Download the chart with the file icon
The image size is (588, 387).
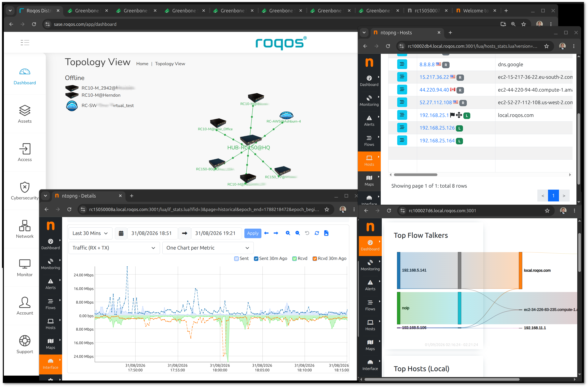[326, 233]
